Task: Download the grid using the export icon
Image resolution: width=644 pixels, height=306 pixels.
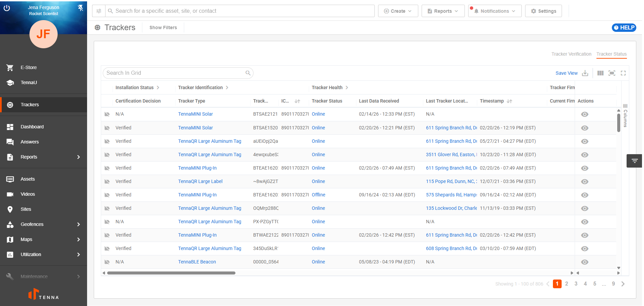Action: tap(585, 73)
